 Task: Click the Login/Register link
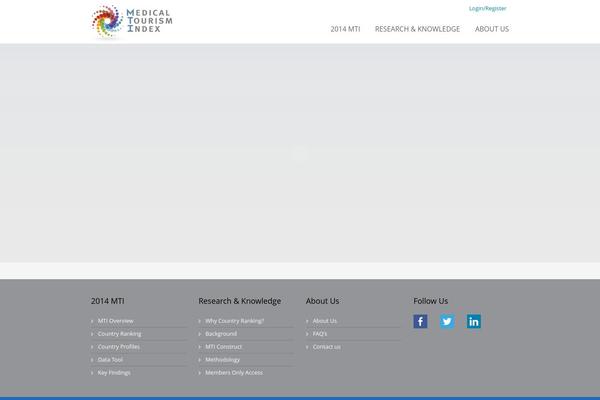[x=488, y=8]
